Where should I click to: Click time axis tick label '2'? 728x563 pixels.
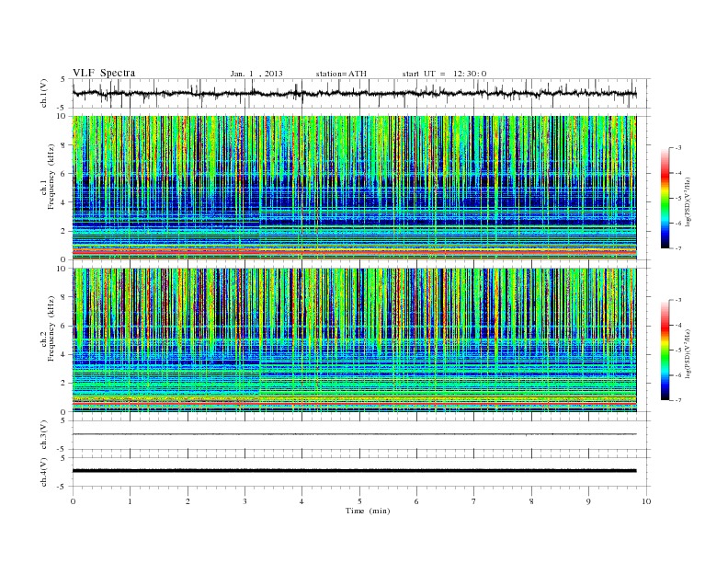pyautogui.click(x=188, y=501)
